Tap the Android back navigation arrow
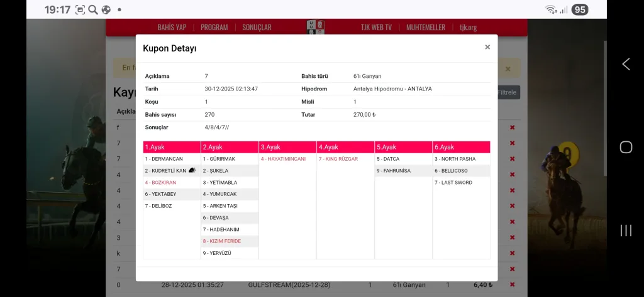 pyautogui.click(x=626, y=64)
